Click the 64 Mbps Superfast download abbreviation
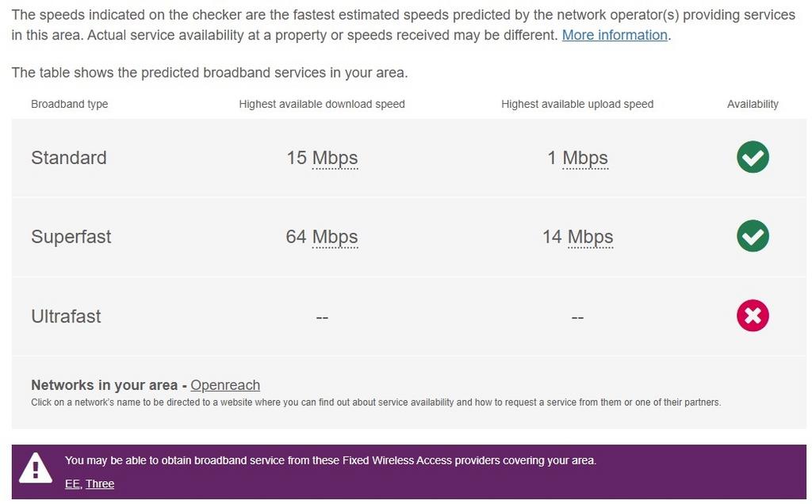This screenshot has height=504, width=812. click(335, 237)
